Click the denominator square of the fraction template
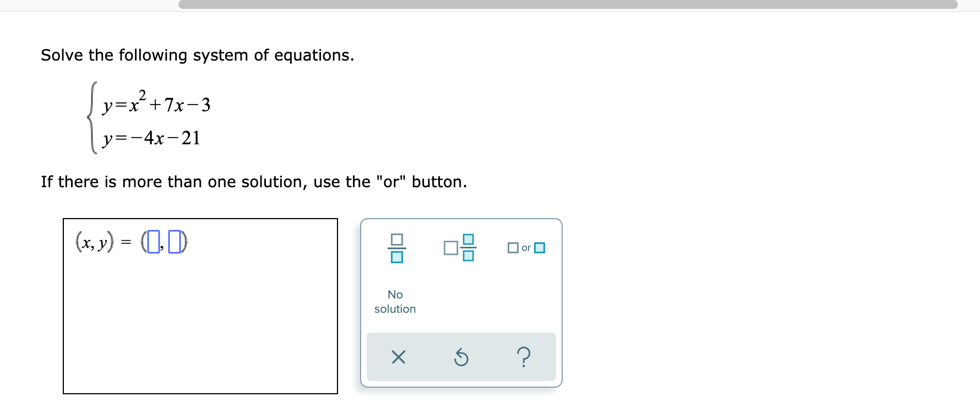Viewport: 980px width, 413px height. [x=398, y=257]
